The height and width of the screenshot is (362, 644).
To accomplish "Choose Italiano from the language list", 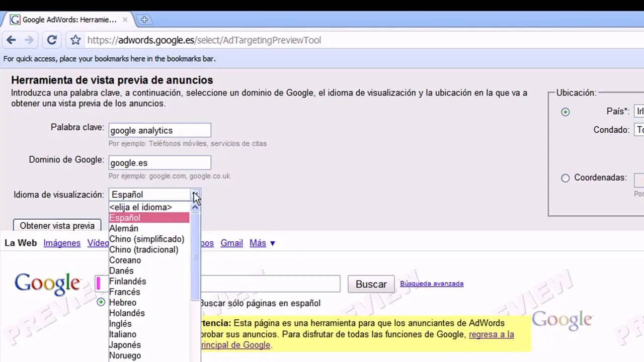I will [149, 334].
